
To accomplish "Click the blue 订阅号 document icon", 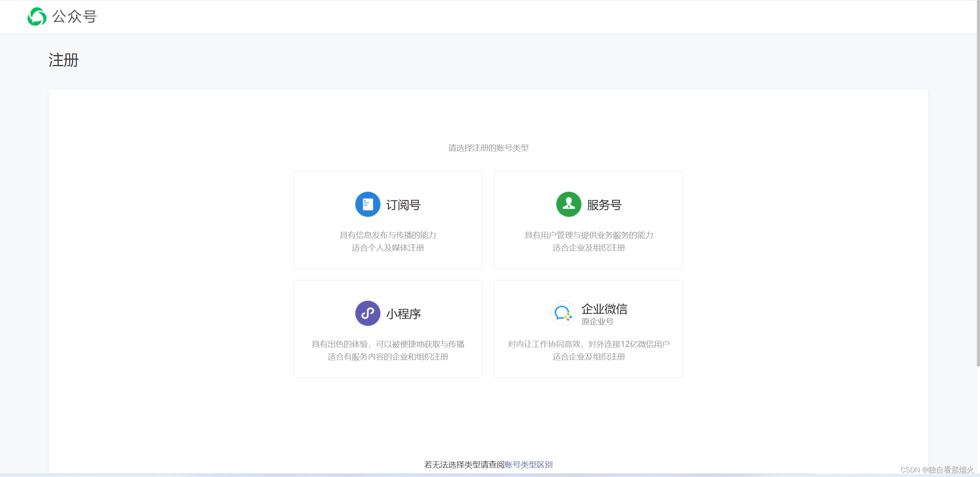I will [x=367, y=204].
